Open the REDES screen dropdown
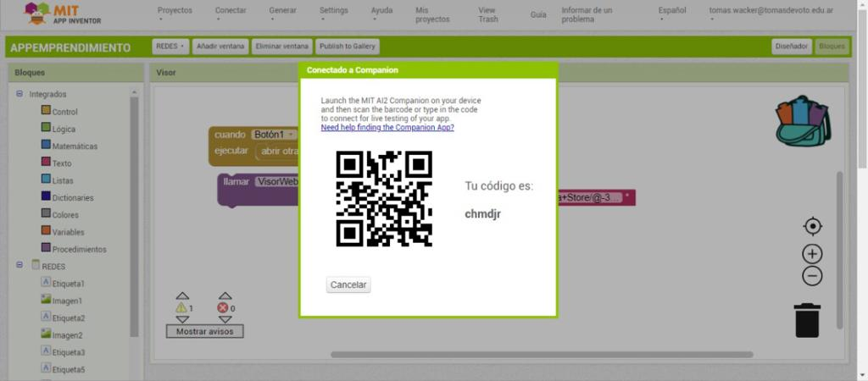Viewport: 868px width, 381px height. click(170, 47)
